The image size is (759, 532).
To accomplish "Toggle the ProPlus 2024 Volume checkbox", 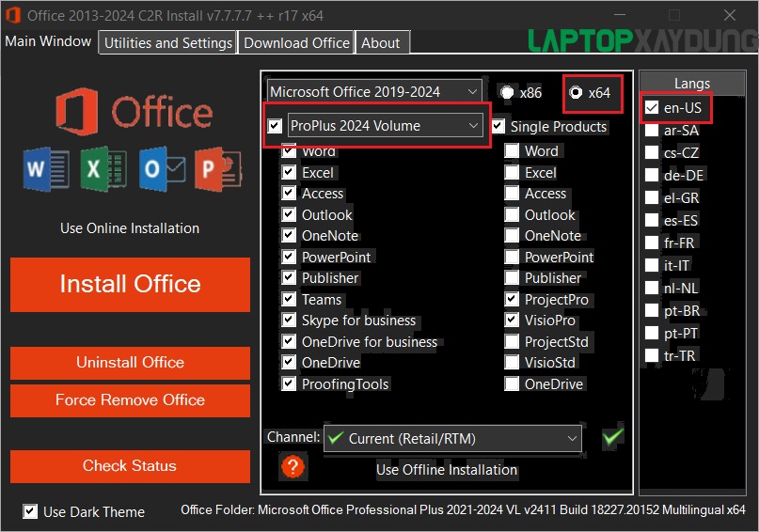I will pos(275,126).
